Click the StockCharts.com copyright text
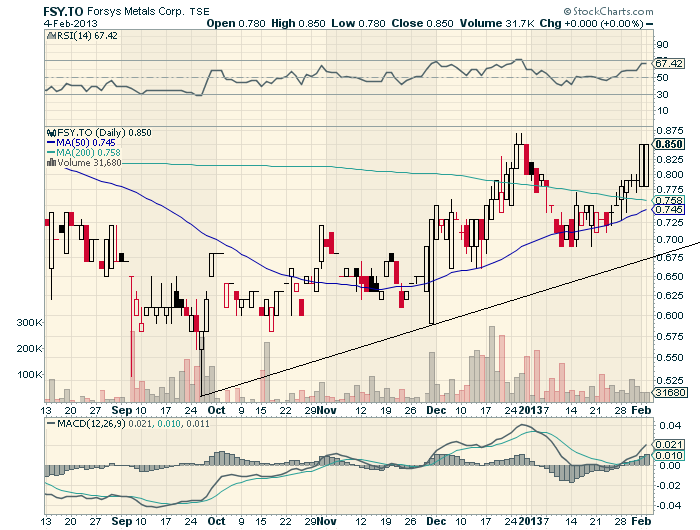 coord(608,11)
